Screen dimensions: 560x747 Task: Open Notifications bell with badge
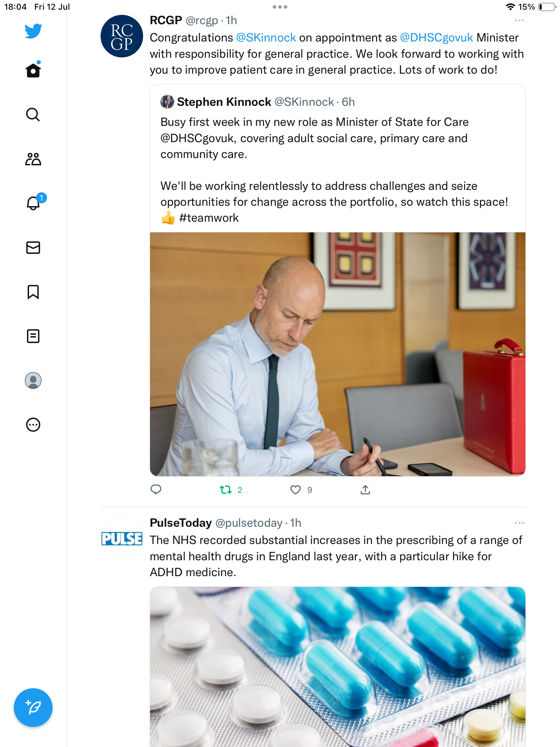[x=34, y=203]
